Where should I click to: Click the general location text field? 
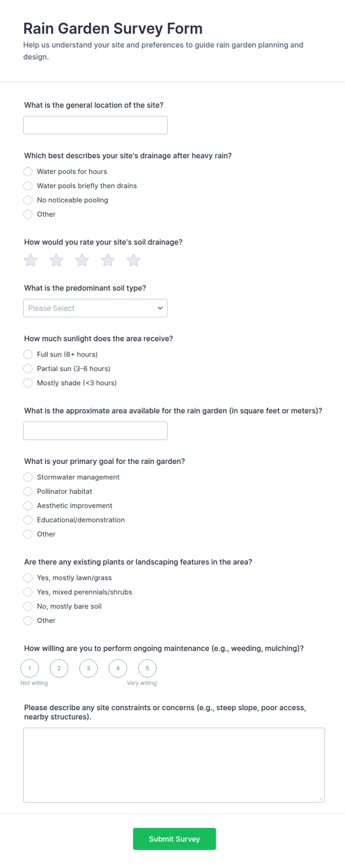pyautogui.click(x=95, y=125)
